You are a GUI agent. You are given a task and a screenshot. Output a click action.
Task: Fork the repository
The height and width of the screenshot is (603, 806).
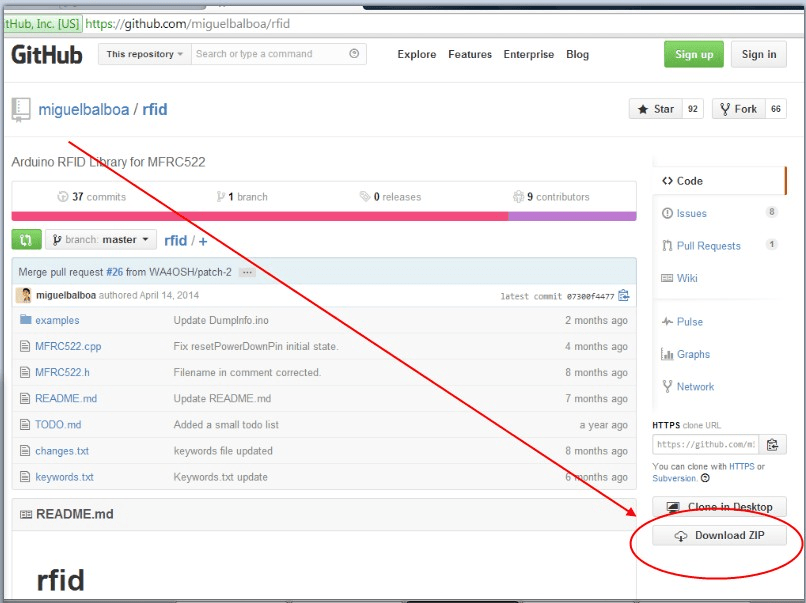tap(739, 109)
